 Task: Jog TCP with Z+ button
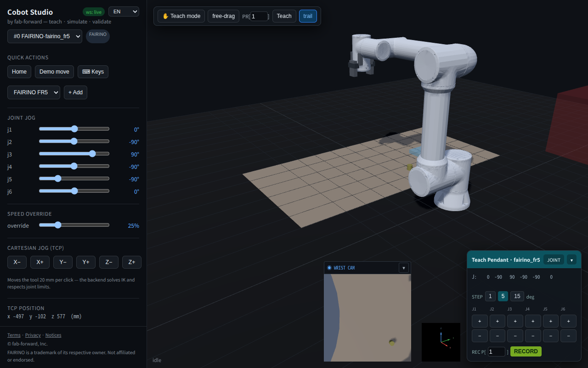pyautogui.click(x=132, y=262)
